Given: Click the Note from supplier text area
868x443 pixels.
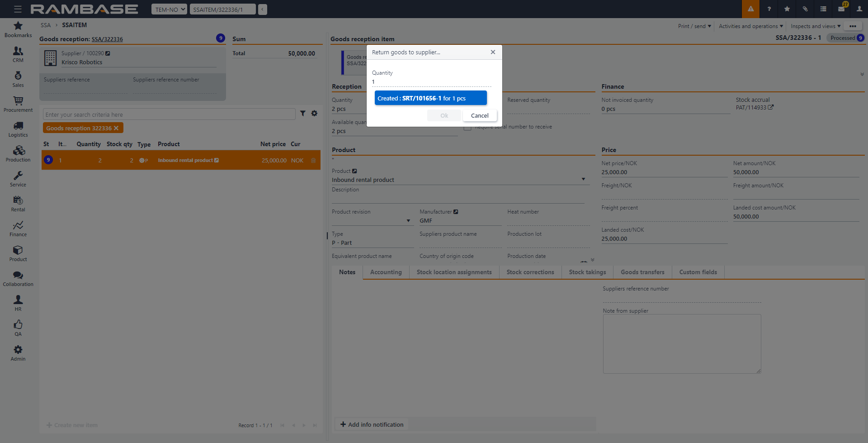Looking at the screenshot, I should 681,344.
